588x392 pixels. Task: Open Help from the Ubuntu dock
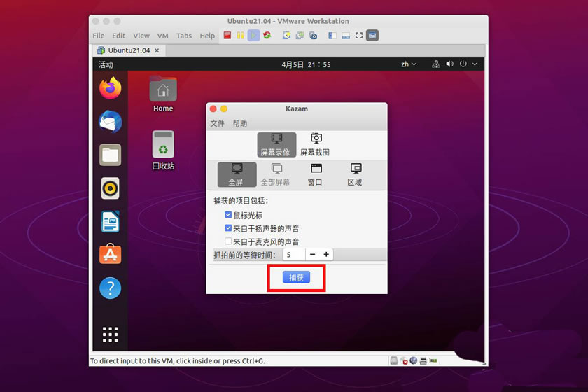pyautogui.click(x=111, y=288)
